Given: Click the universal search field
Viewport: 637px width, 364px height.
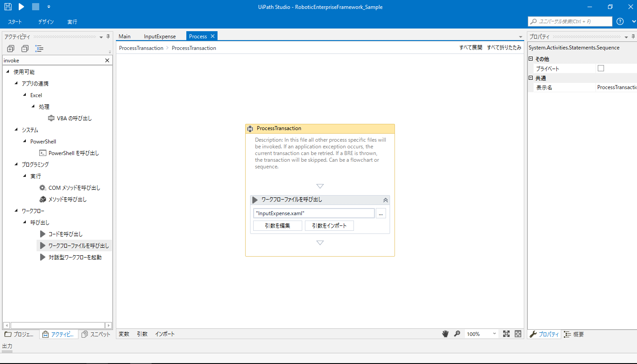Looking at the screenshot, I should pyautogui.click(x=570, y=21).
